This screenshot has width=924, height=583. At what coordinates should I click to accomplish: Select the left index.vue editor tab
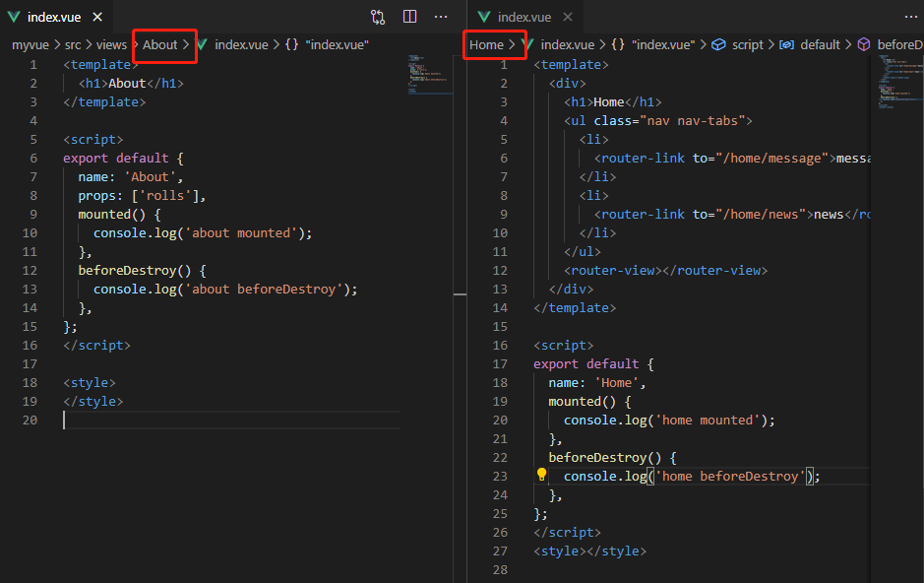[x=55, y=17]
